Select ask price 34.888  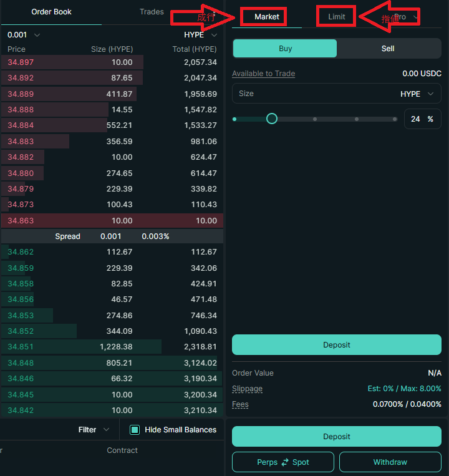(x=21, y=110)
